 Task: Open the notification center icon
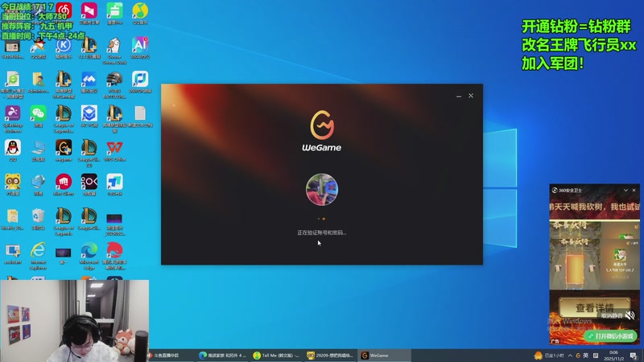(634, 356)
